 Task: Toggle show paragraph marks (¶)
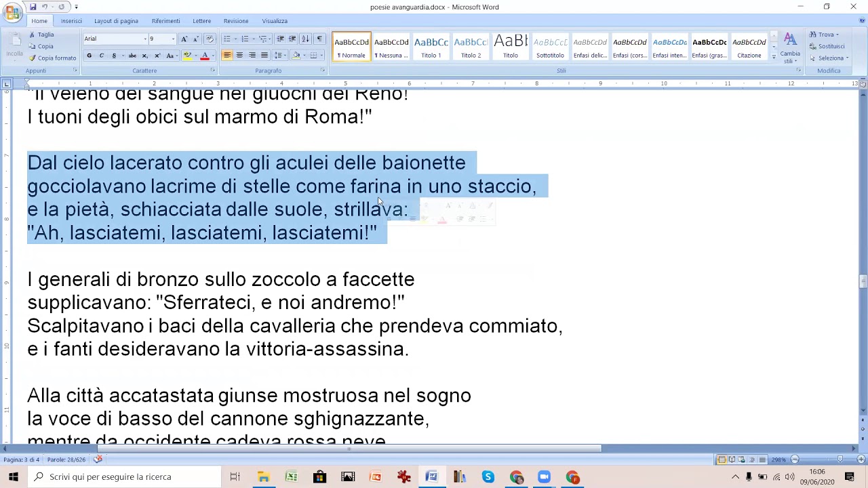[x=319, y=39]
